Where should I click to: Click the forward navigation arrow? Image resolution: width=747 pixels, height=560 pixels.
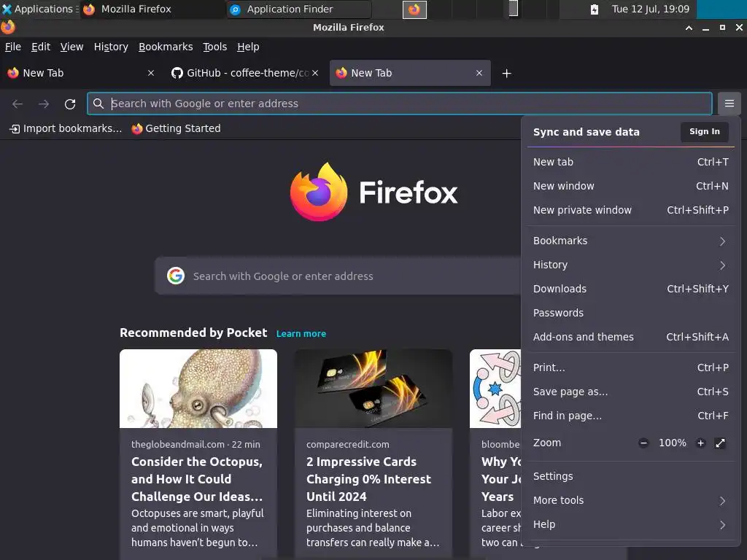click(44, 104)
